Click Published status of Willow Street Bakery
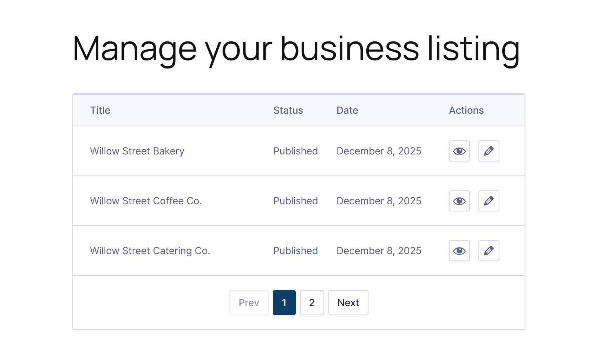Image resolution: width=596 pixels, height=364 pixels. [x=295, y=151]
